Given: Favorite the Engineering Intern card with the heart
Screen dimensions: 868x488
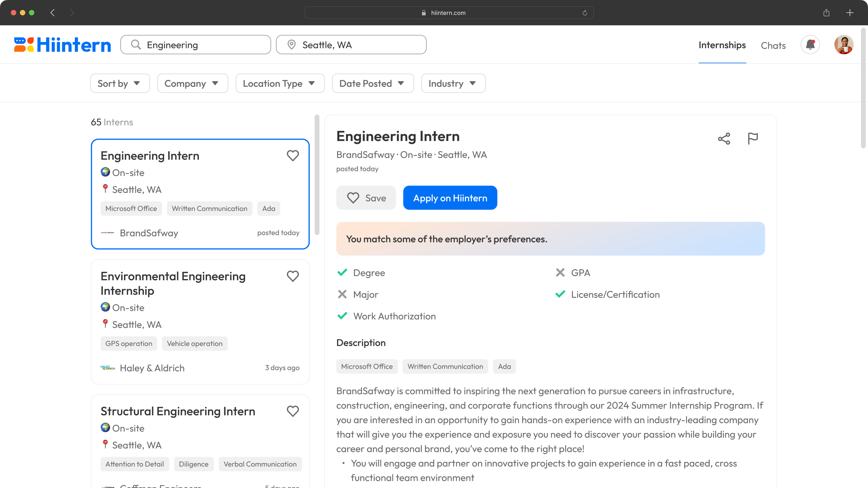Looking at the screenshot, I should (293, 156).
